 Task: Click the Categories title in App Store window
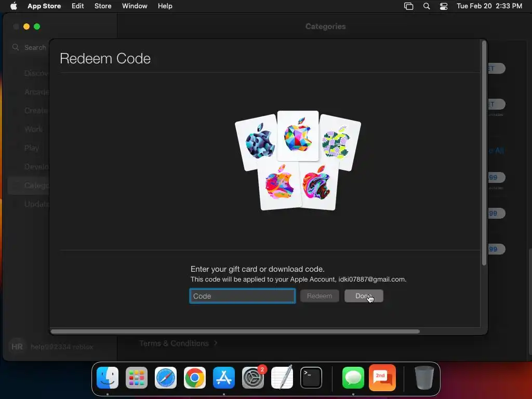(x=325, y=26)
